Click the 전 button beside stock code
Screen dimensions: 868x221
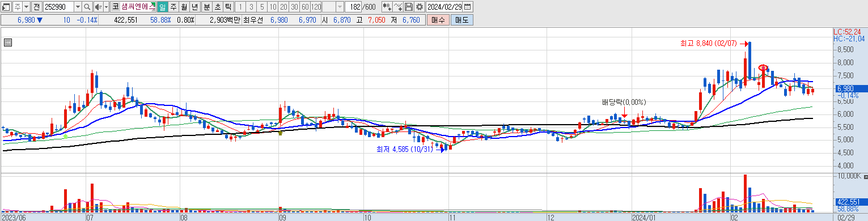(x=36, y=7)
